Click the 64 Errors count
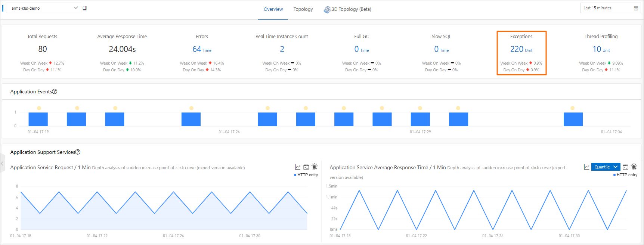This screenshot has height=245, width=644. (197, 49)
